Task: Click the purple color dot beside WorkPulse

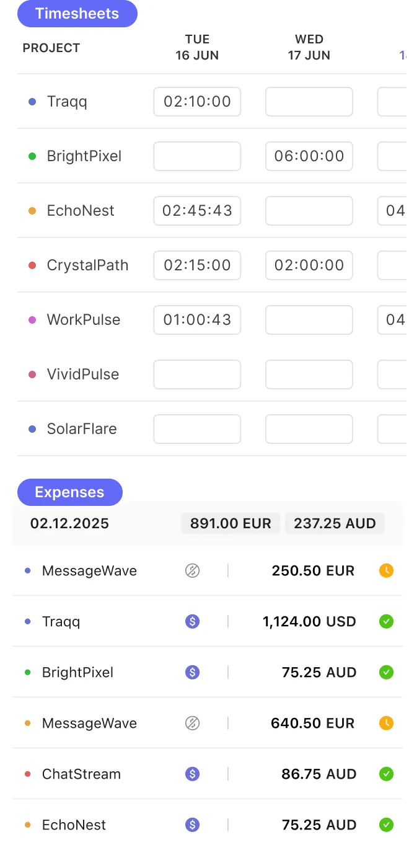Action: (x=32, y=320)
